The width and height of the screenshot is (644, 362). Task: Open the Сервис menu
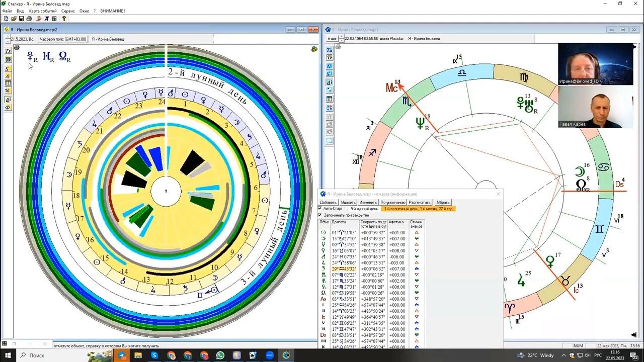tap(68, 11)
